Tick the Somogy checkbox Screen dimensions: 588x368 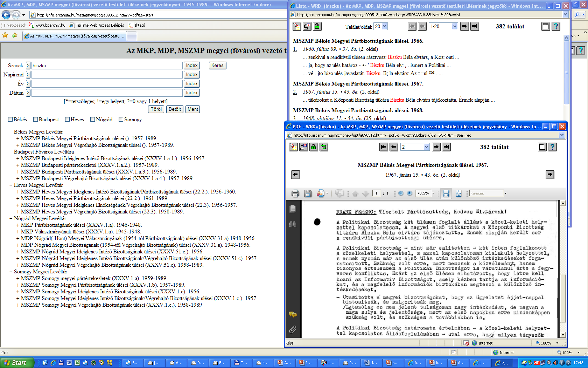(x=121, y=120)
